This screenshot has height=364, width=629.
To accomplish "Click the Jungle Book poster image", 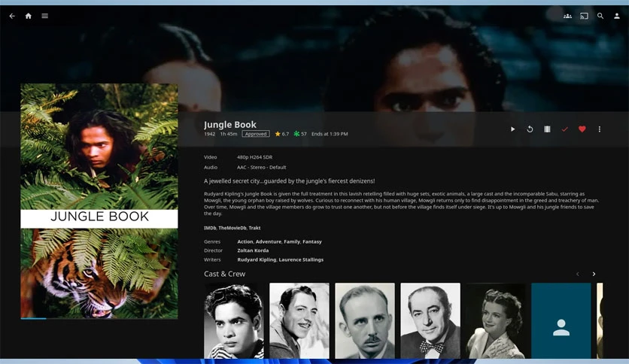I will (99, 201).
